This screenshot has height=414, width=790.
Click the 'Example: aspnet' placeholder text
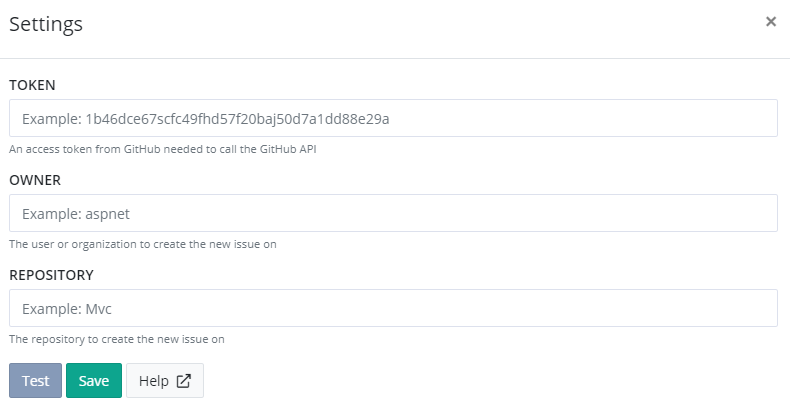[76, 214]
